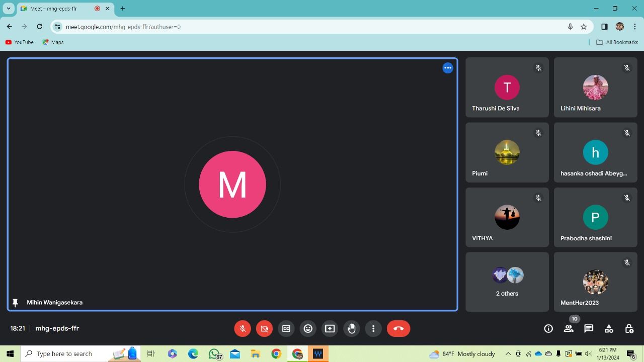The image size is (644, 362).
Task: Open more options three-dot menu
Action: [x=373, y=328]
